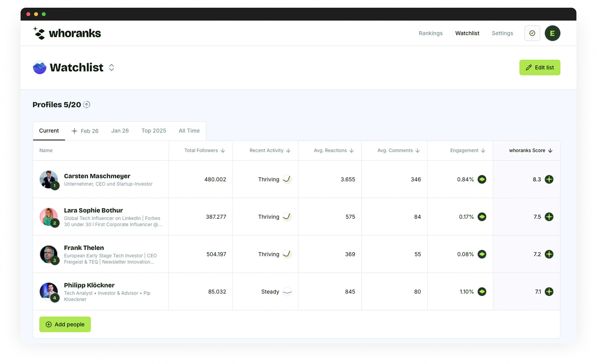This screenshot has width=597, height=364.
Task: Click the Steady trend icon for Philipp Klöckner
Action: coord(287,292)
